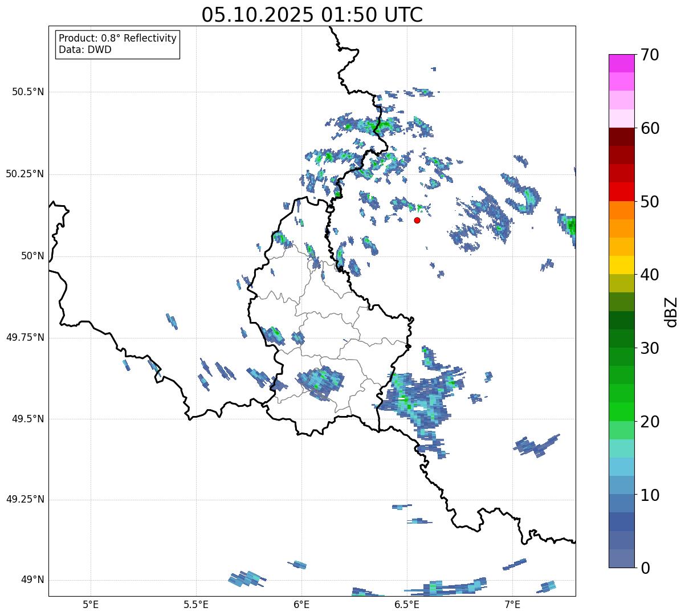The height and width of the screenshot is (616, 685).
Task: Click the latitude label 50.5°N
Action: [x=28, y=92]
